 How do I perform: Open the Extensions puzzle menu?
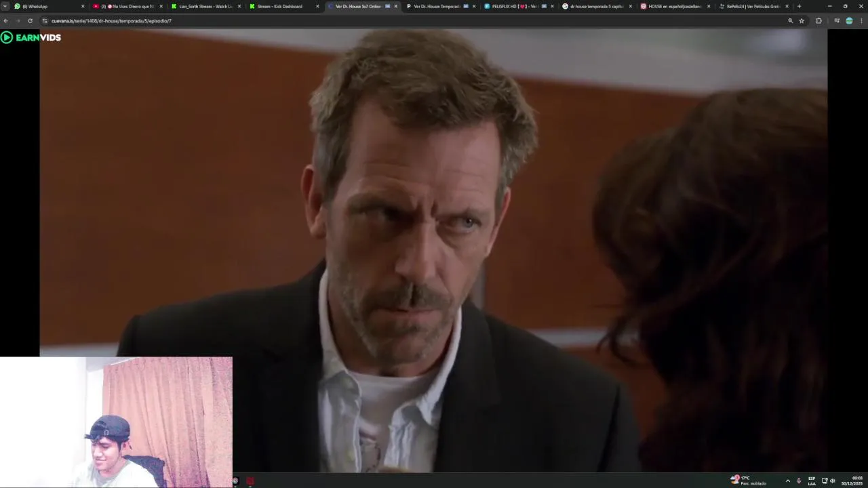(818, 21)
